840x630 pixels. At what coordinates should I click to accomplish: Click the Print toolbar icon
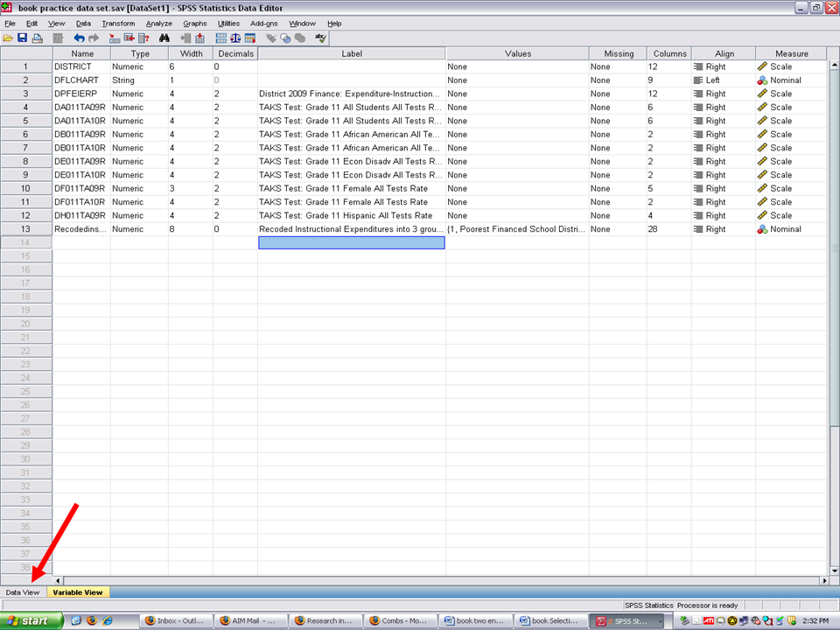click(37, 38)
